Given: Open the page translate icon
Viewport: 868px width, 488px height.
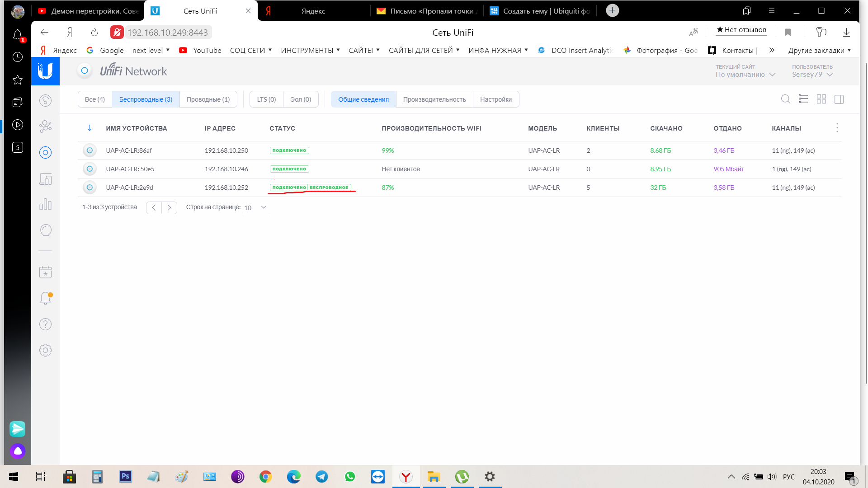Looking at the screenshot, I should point(693,32).
